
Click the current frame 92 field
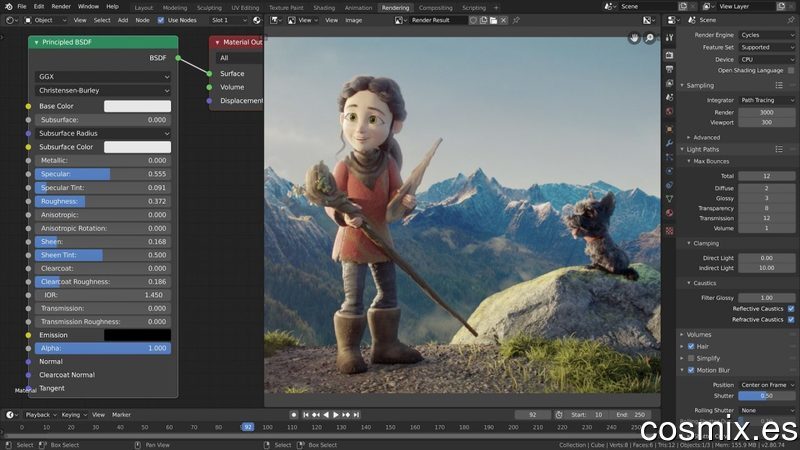click(533, 415)
